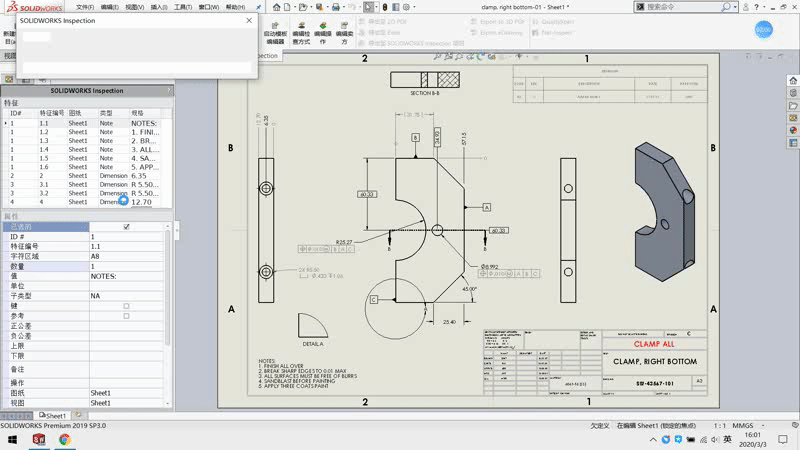Click the Launch Template Editor icon

coord(275,30)
